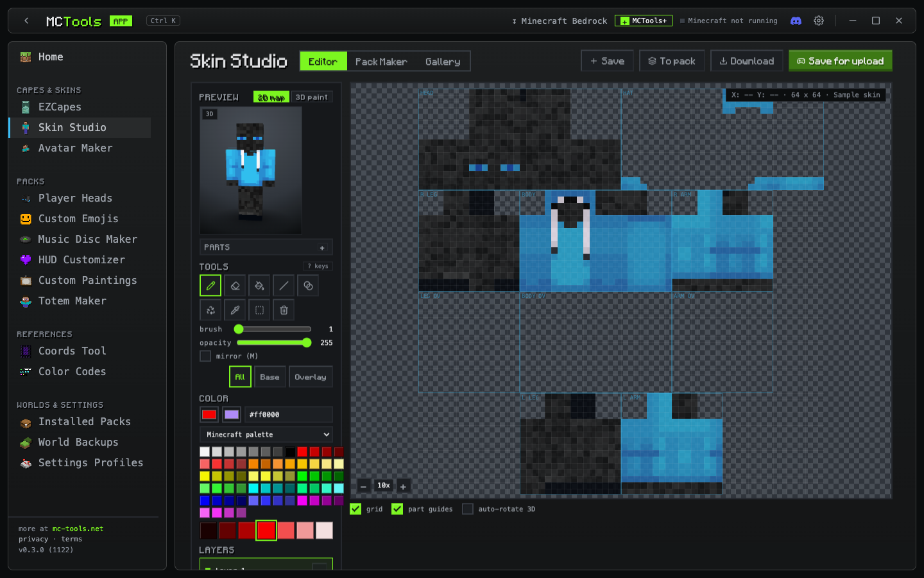Click the Download button
Image resolution: width=924 pixels, height=578 pixels.
click(x=747, y=61)
